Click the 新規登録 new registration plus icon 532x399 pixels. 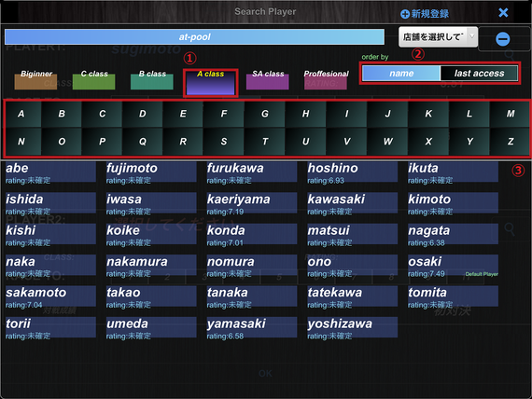click(x=405, y=14)
